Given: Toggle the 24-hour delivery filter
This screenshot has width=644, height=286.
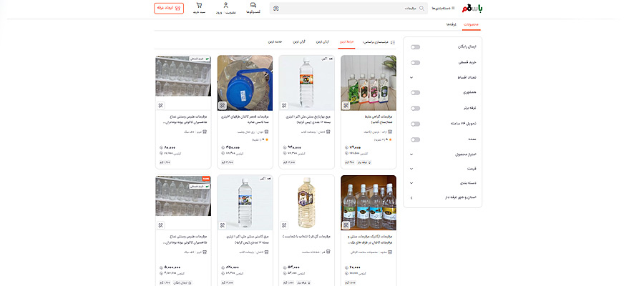Looking at the screenshot, I should tap(415, 123).
